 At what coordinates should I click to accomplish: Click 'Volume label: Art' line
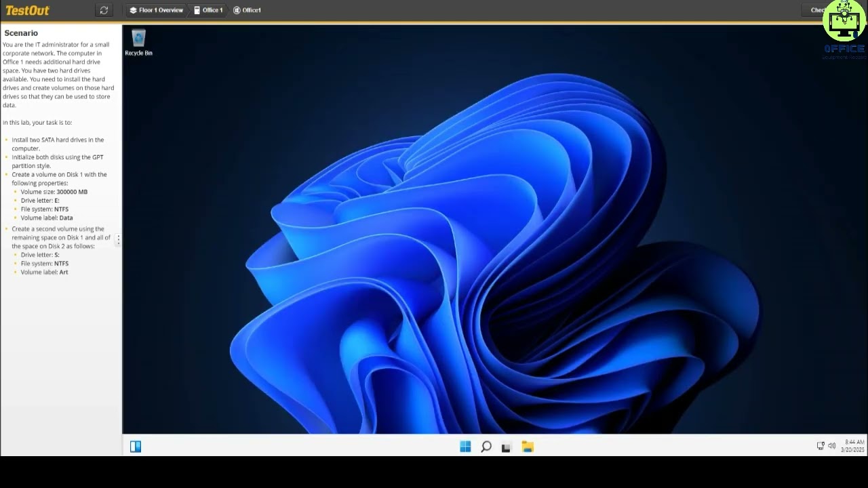click(x=44, y=272)
